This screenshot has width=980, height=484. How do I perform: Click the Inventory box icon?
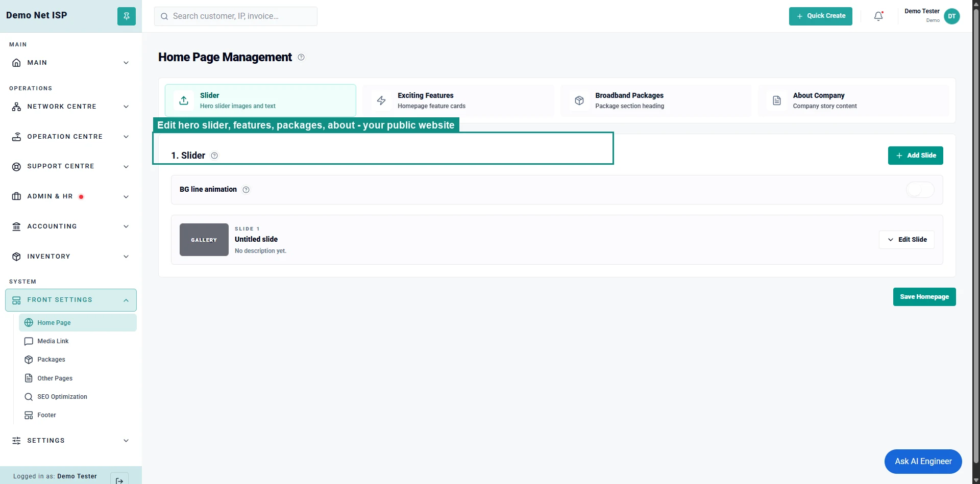[x=16, y=257]
